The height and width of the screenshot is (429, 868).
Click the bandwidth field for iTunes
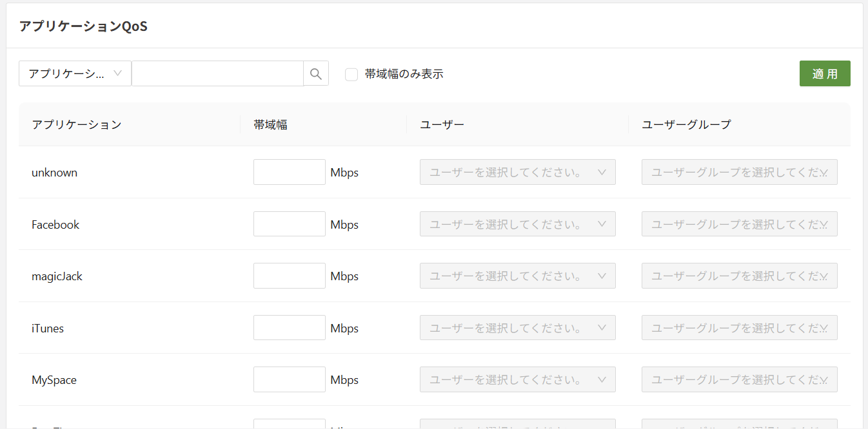point(289,328)
